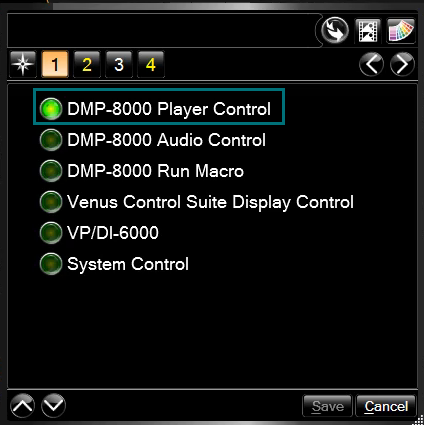Image resolution: width=424 pixels, height=425 pixels.
Task: Click the compass star icon button
Action: tap(23, 64)
